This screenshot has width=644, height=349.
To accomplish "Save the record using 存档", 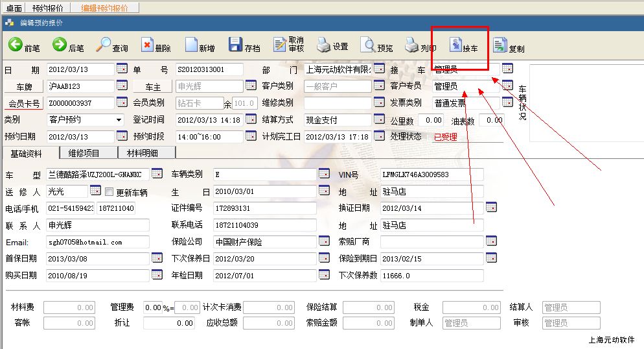I will (x=236, y=45).
